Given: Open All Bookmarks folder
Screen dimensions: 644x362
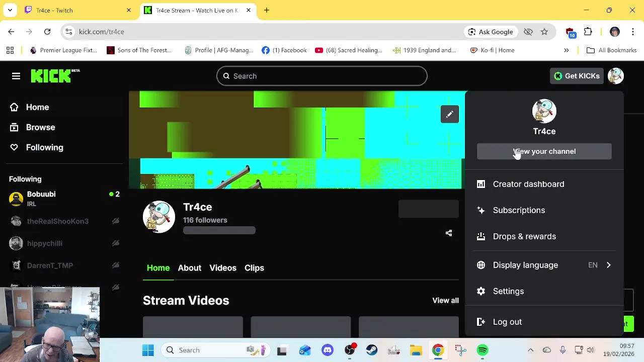Looking at the screenshot, I should click(x=611, y=50).
